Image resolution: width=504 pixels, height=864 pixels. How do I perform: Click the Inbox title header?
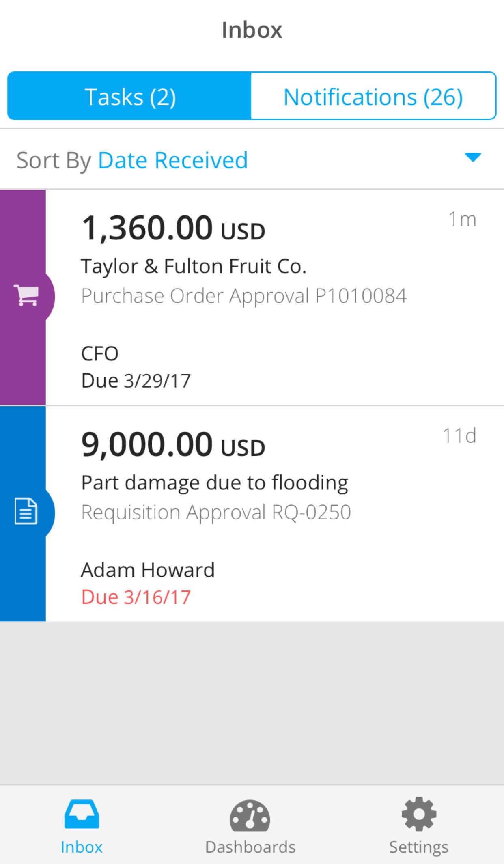click(x=252, y=30)
